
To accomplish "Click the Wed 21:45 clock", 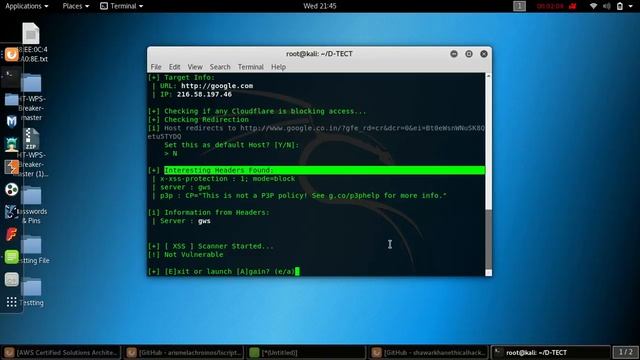I will pyautogui.click(x=320, y=6).
